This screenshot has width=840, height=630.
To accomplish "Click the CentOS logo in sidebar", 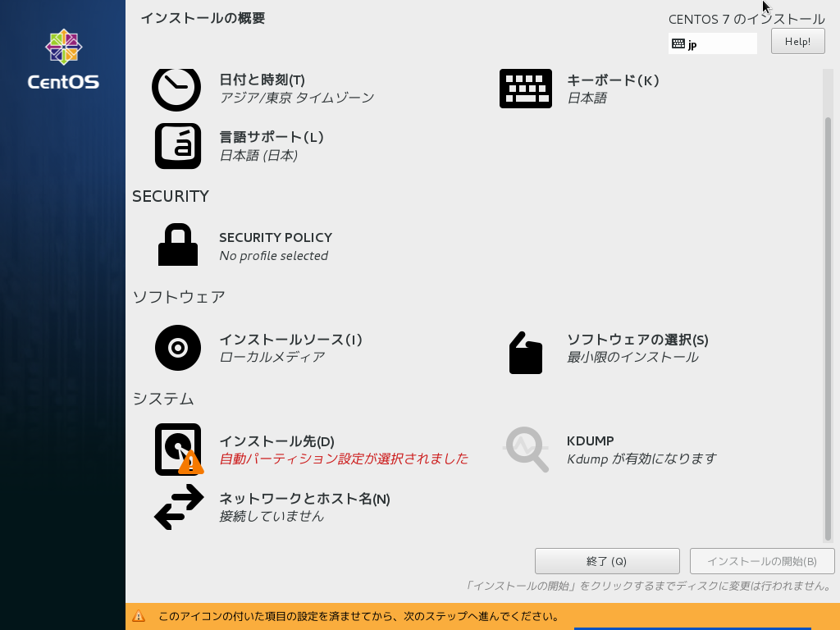I will tap(63, 59).
